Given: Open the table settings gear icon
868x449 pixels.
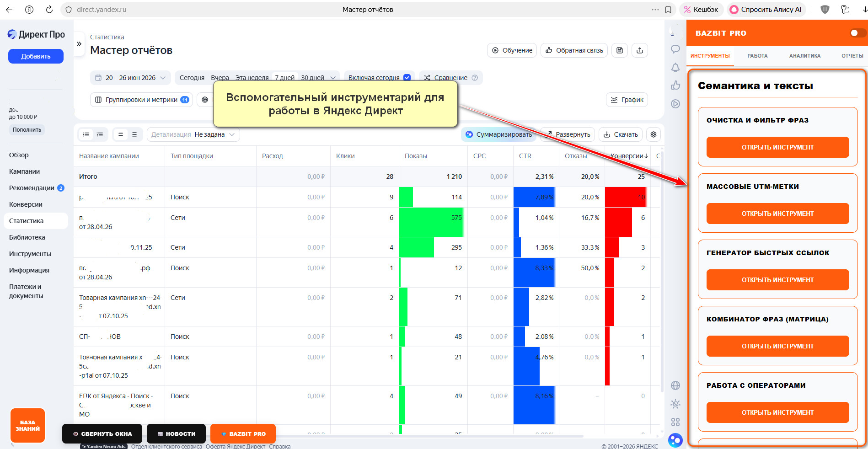Looking at the screenshot, I should 654,134.
